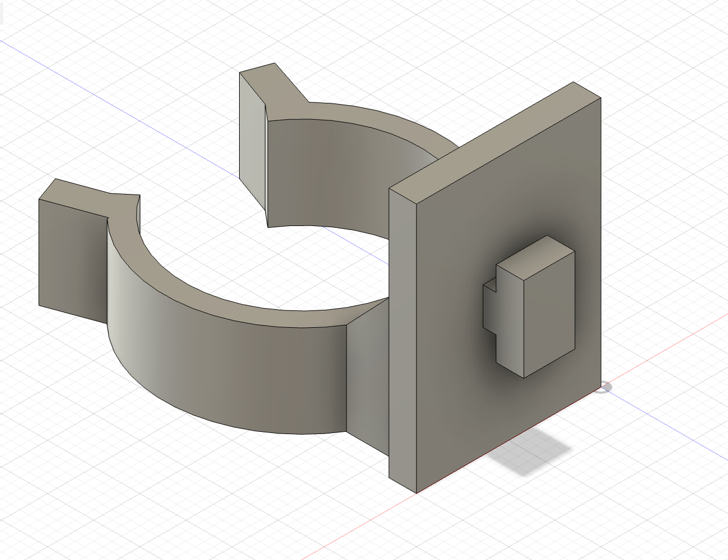This screenshot has height=560, width=728.
Task: Select the narrow left side face of the square plate
Action: [x=403, y=341]
